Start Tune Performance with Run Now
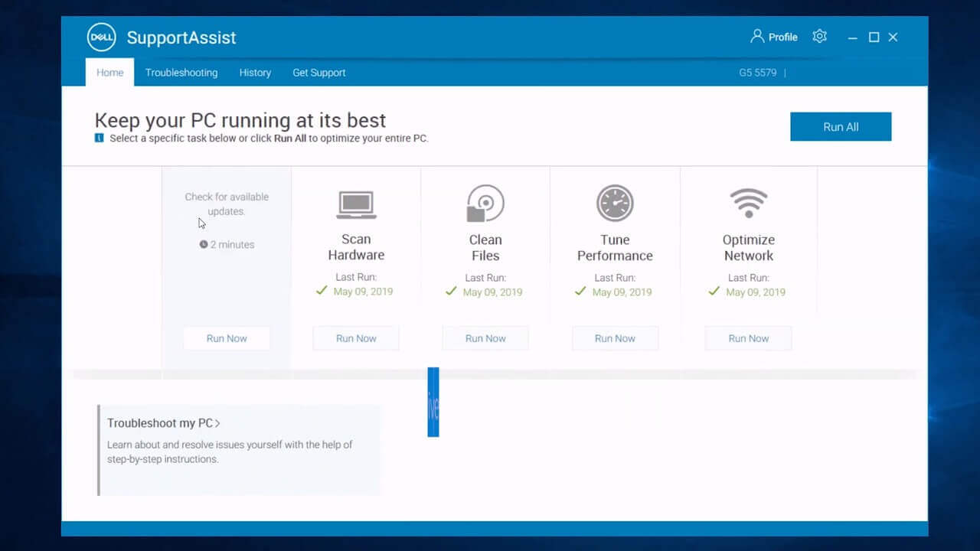Viewport: 980px width, 551px height. click(615, 337)
